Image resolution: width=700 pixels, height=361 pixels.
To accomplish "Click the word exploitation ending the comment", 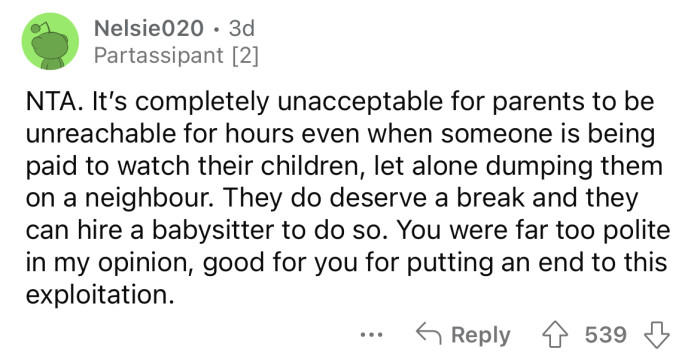I will (x=100, y=295).
